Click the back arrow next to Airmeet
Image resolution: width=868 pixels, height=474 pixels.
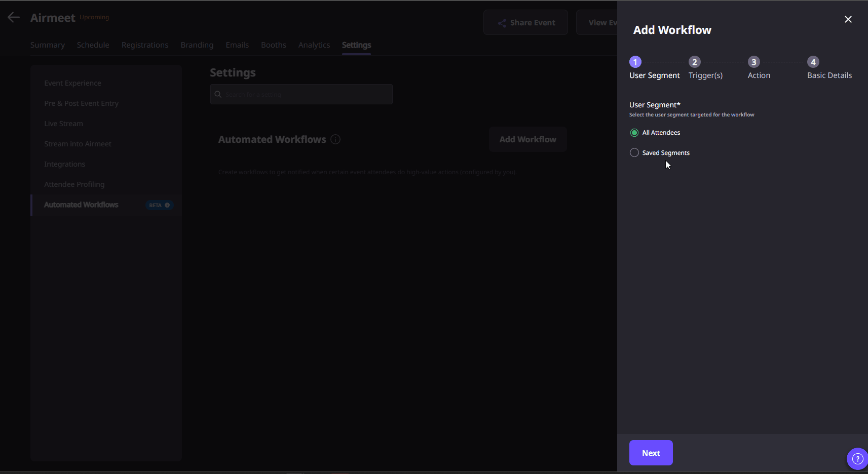pos(14,17)
